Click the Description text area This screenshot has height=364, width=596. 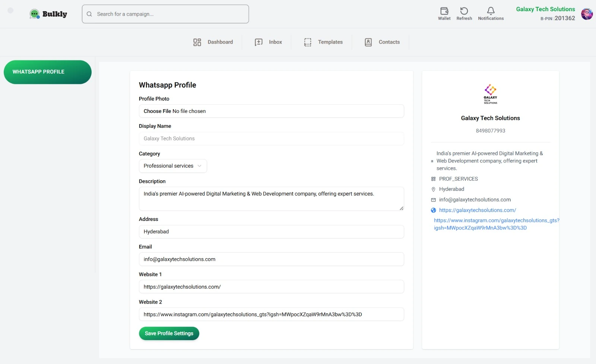tap(271, 199)
